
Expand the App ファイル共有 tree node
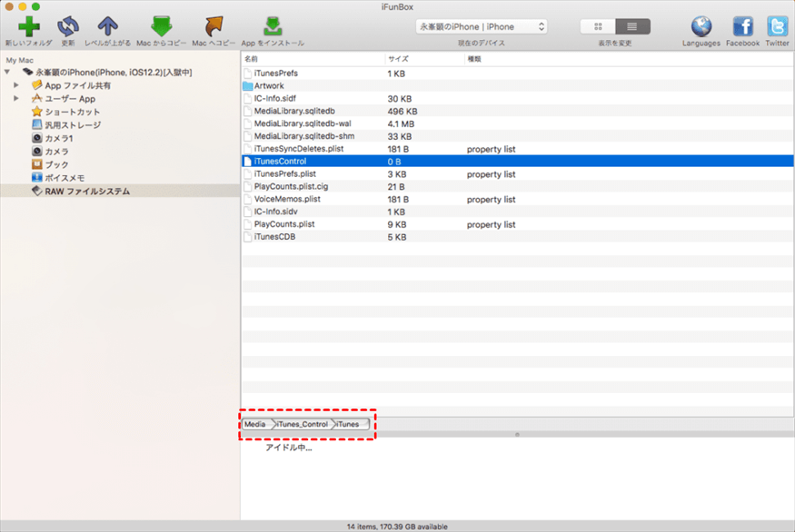pos(16,85)
